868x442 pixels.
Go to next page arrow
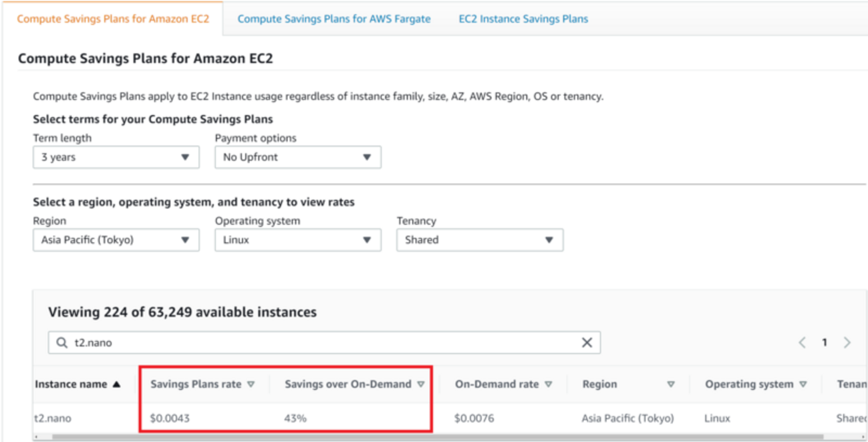tap(847, 343)
